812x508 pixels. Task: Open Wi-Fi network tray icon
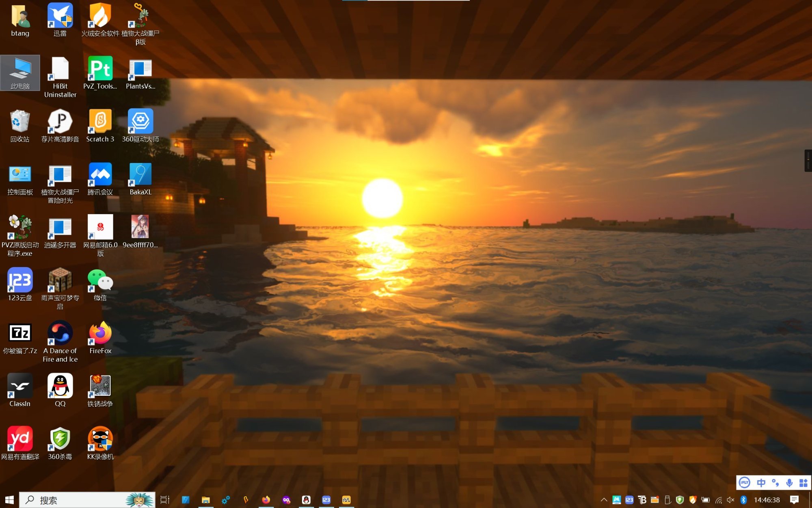[x=718, y=500]
